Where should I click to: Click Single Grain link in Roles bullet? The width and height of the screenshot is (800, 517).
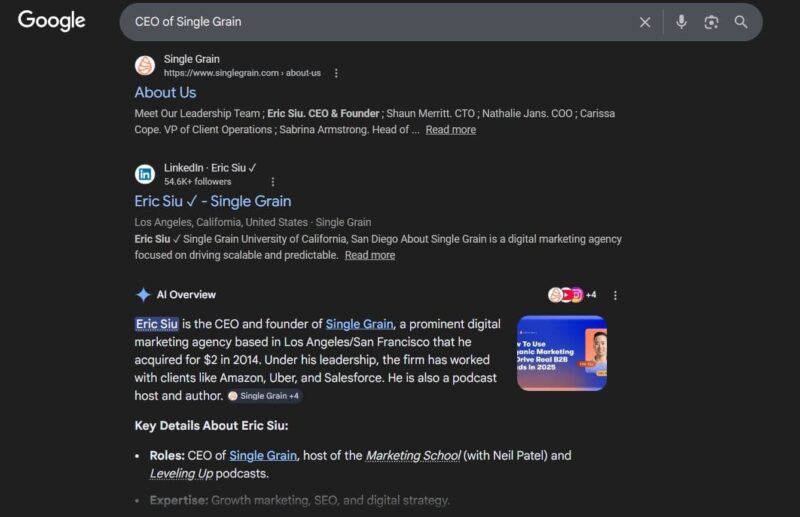(x=263, y=455)
